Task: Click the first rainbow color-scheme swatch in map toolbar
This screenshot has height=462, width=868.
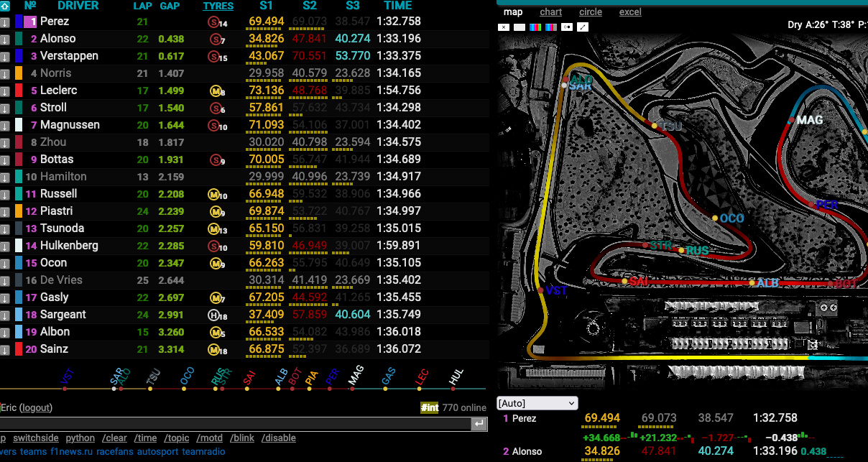Action: coord(535,27)
